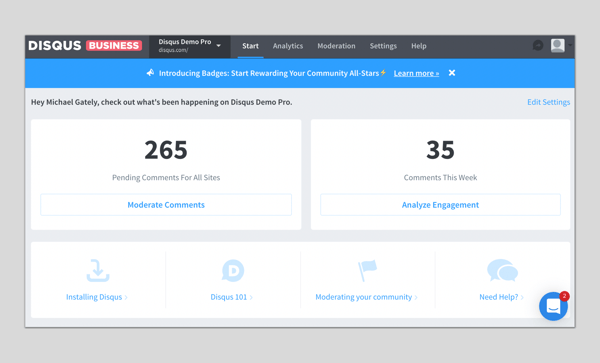Screen dimensions: 600x363
Task: Open the notifications speech bubble icon
Action: (x=538, y=46)
